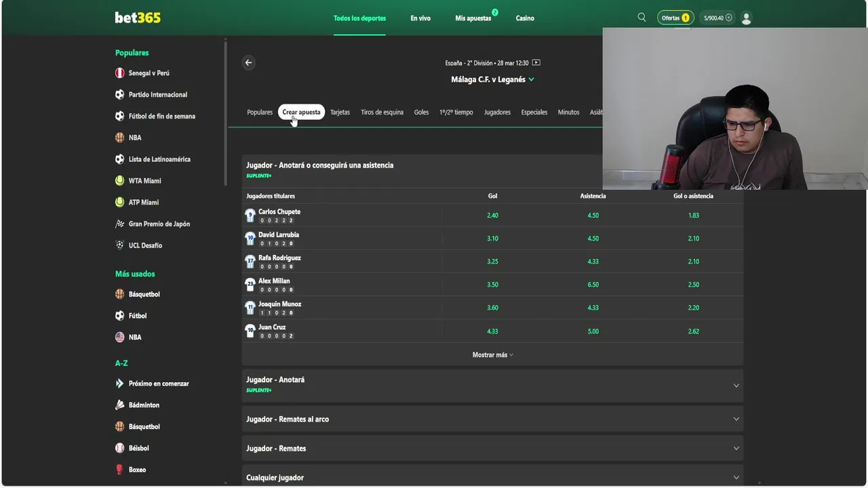
Task: Open Senegal v Perú in Populares
Action: pos(149,73)
